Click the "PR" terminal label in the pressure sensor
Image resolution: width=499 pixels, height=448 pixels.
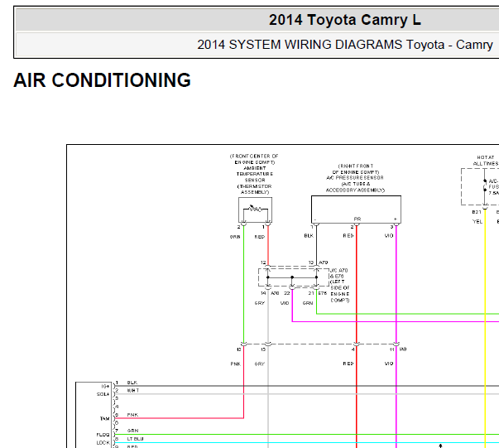point(357,219)
